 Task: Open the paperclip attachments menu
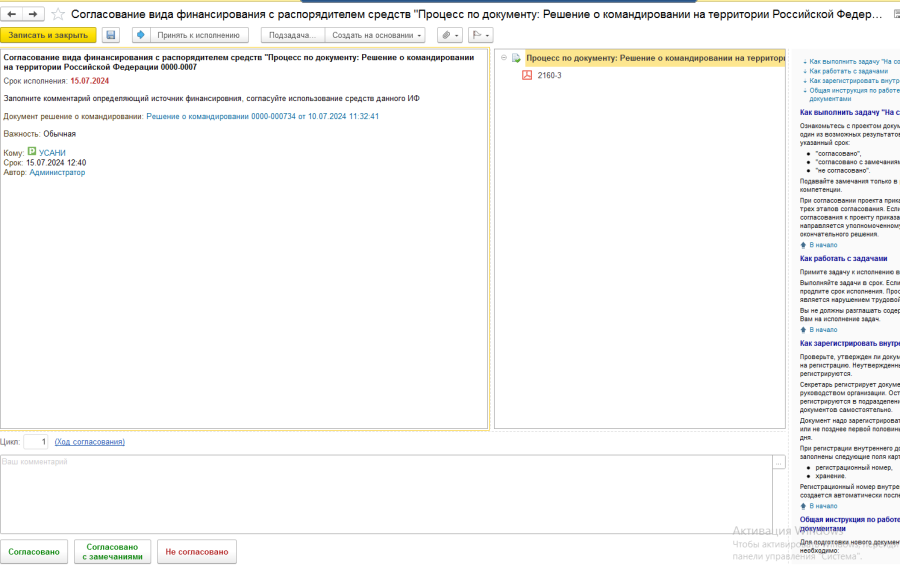pos(449,35)
